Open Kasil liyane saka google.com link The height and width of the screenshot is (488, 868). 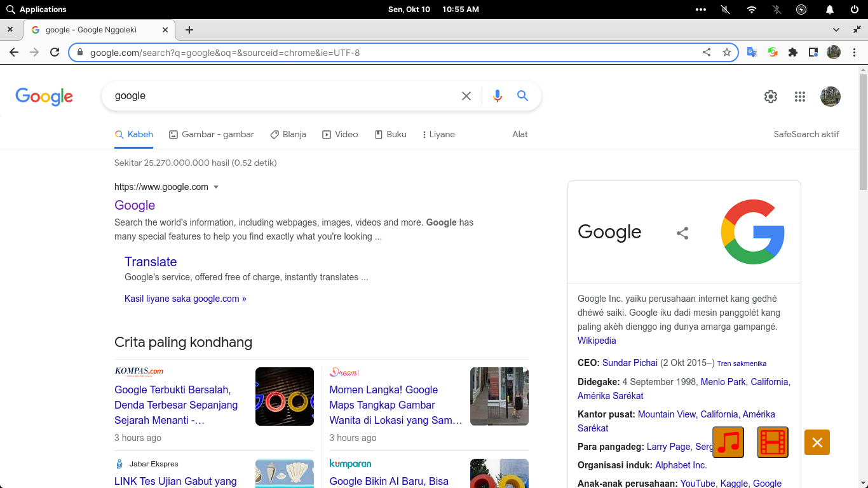pos(186,299)
